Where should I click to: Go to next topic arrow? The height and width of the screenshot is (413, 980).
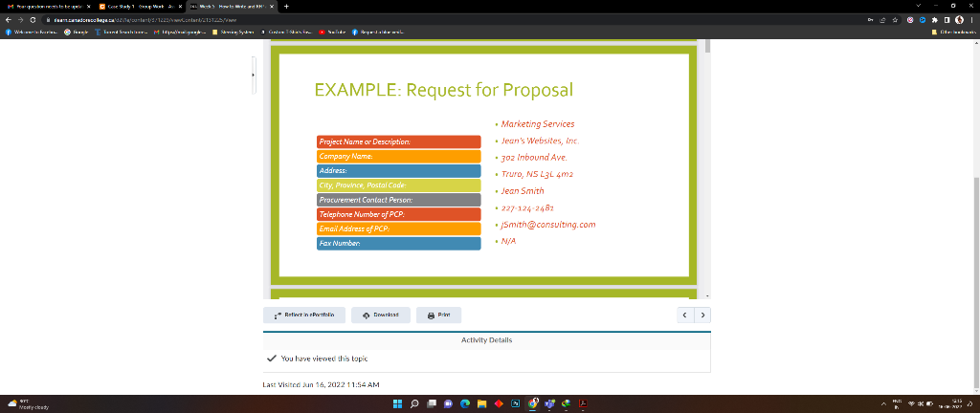pos(702,315)
